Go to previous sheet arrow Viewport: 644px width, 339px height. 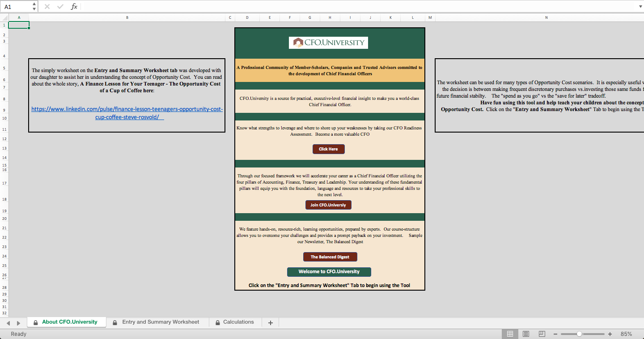8,323
